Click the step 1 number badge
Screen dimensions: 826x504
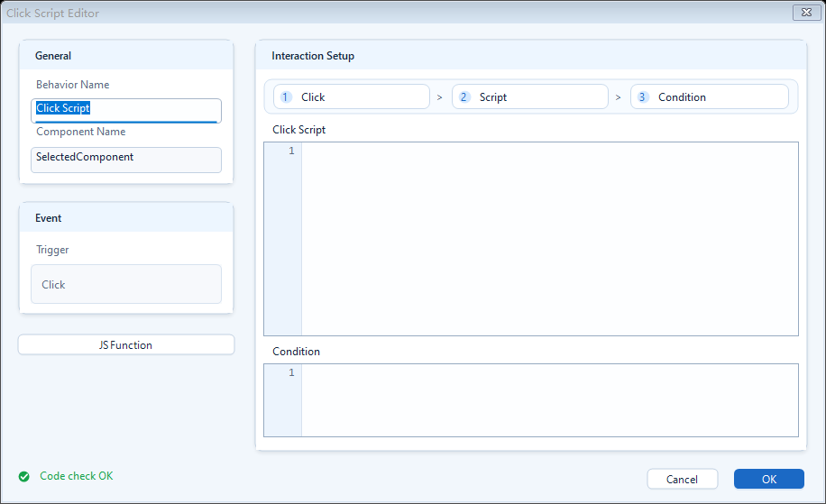[x=286, y=96]
